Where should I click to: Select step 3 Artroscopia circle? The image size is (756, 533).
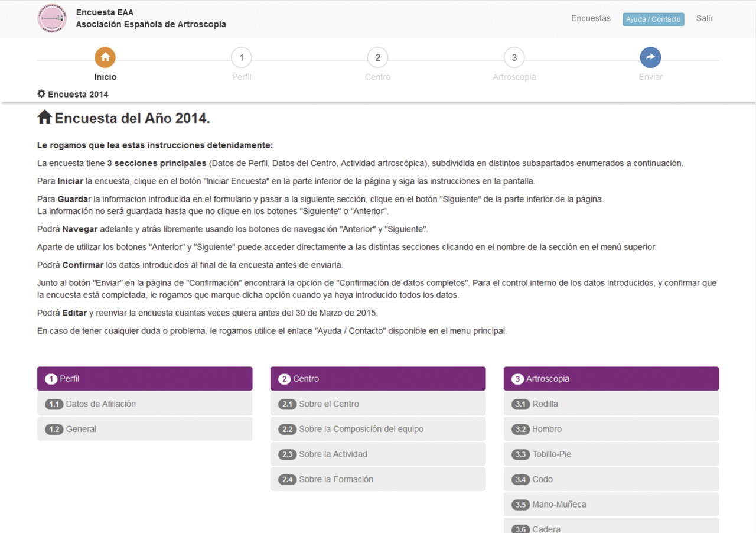pos(514,57)
